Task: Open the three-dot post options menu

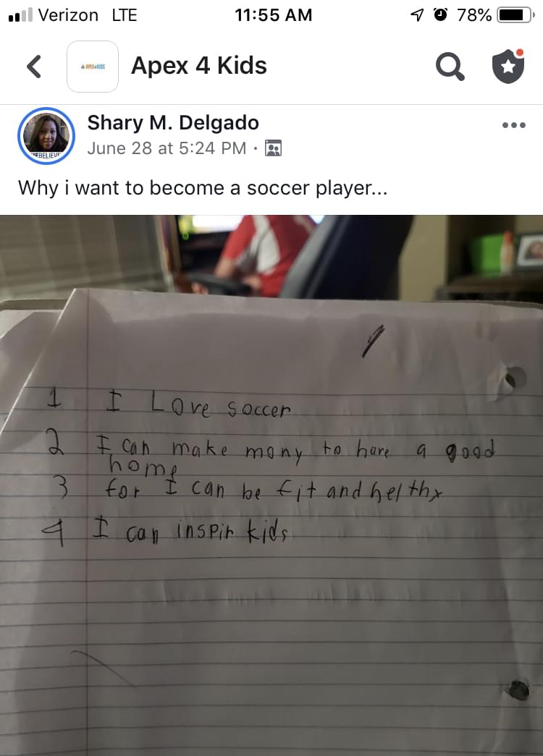Action: click(513, 125)
